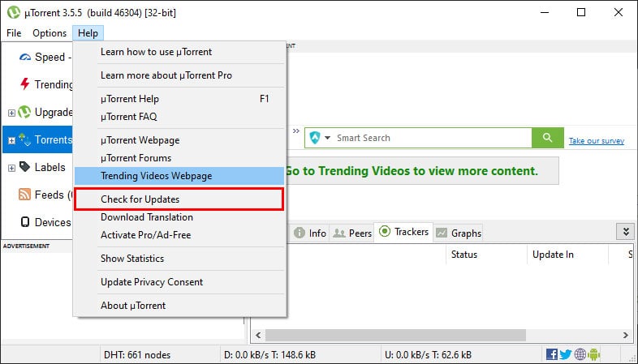The width and height of the screenshot is (638, 364).
Task: Click the Smart Search shield icon
Action: [x=315, y=138]
